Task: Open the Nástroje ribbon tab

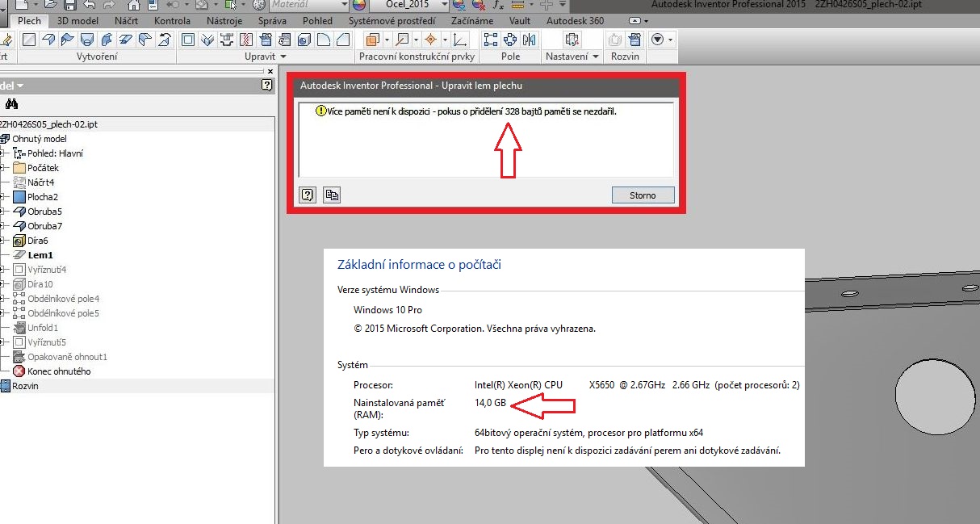Action: pyautogui.click(x=224, y=21)
